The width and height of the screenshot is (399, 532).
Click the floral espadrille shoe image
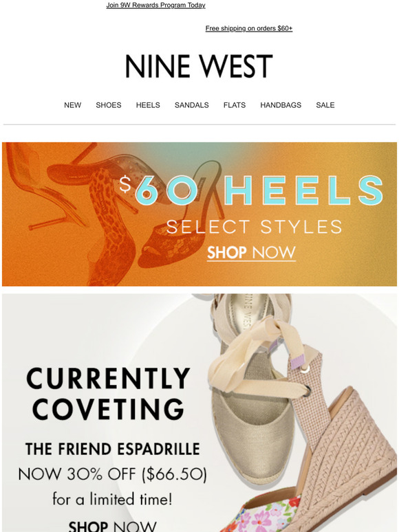point(268,513)
